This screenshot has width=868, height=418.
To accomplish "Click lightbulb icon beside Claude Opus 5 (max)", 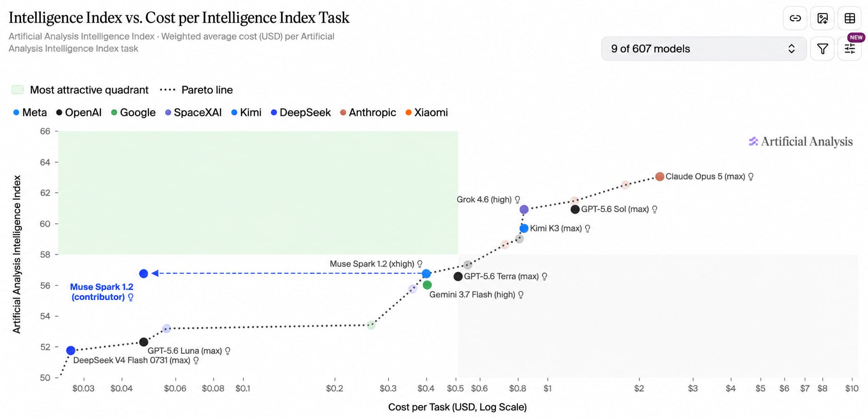I will coord(751,177).
